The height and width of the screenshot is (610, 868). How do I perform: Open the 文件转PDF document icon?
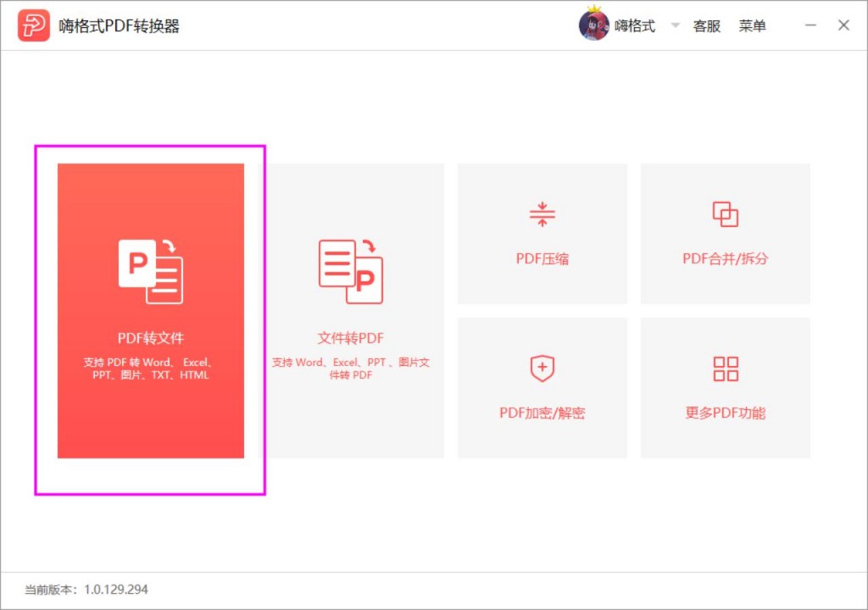coord(350,271)
